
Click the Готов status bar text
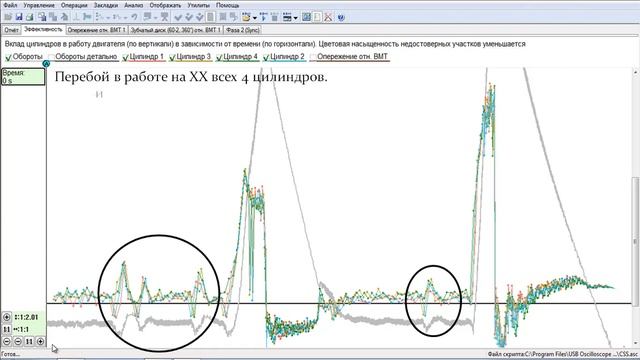point(10,354)
